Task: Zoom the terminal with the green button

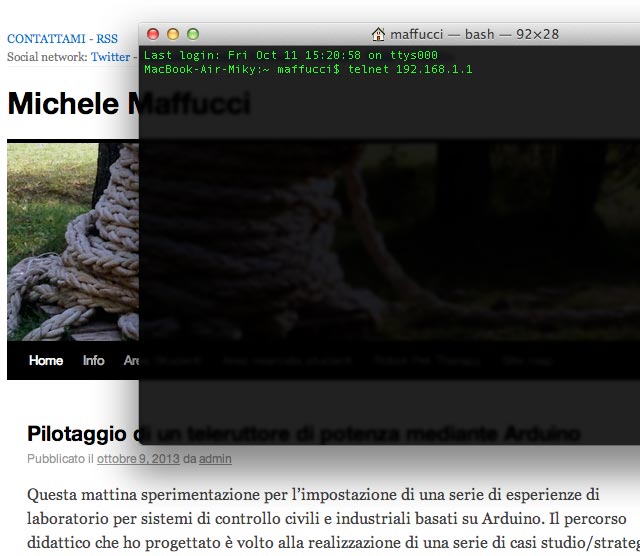Action: (193, 34)
